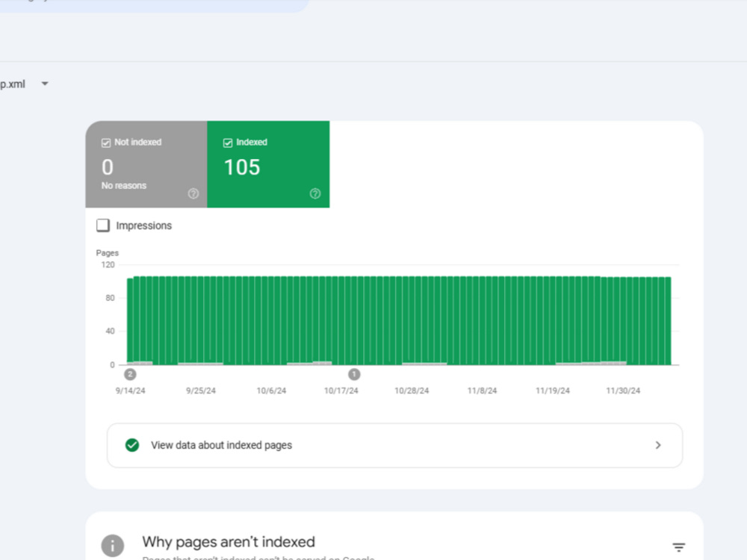The height and width of the screenshot is (560, 747).
Task: Click annotation marker 2 near 9/14/24
Action: pyautogui.click(x=130, y=374)
